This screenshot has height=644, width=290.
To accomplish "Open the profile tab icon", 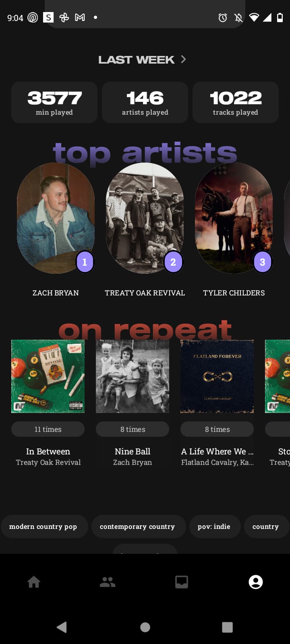I will pyautogui.click(x=256, y=582).
